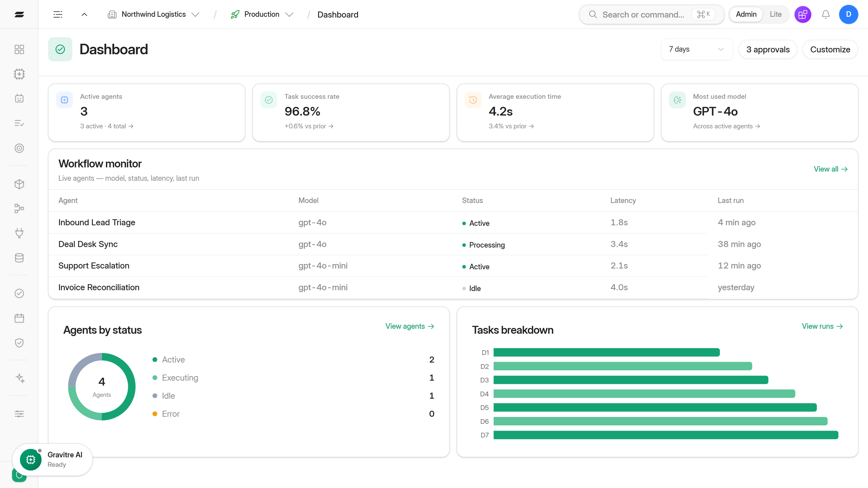Click the Last run column header
Screen dimensions: 868x488
(730, 200)
